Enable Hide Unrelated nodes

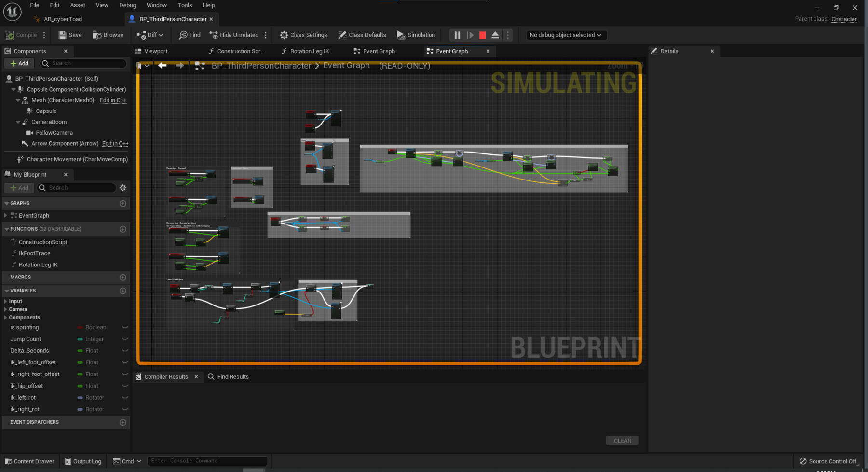pyautogui.click(x=234, y=35)
